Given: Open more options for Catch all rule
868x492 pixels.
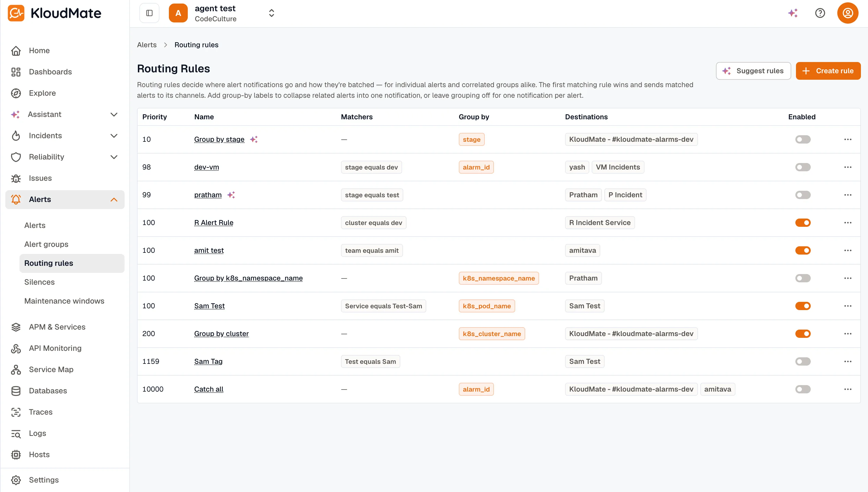Looking at the screenshot, I should pyautogui.click(x=848, y=389).
